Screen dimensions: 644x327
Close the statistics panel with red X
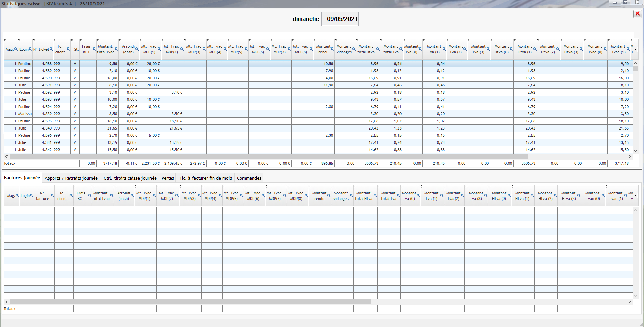[638, 14]
